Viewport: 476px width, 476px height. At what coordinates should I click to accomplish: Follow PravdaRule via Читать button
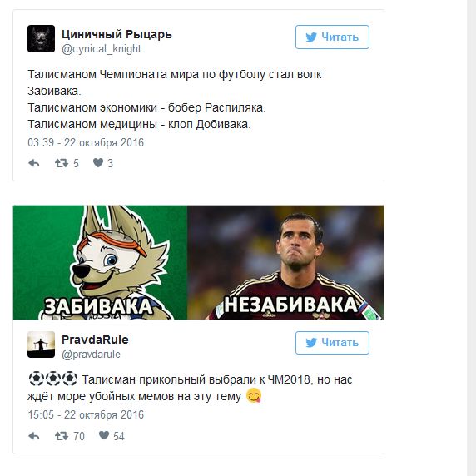point(332,343)
